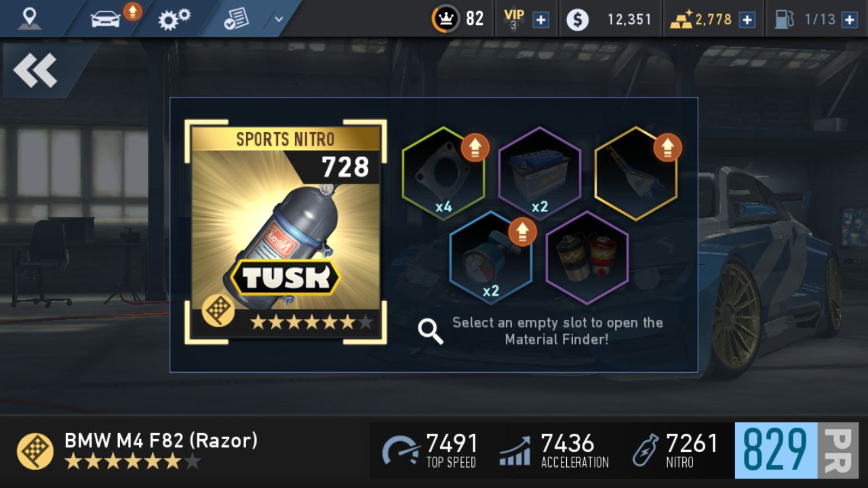This screenshot has width=868, height=488.
Task: Expand the top menu dropdown chevron
Action: coord(279,19)
